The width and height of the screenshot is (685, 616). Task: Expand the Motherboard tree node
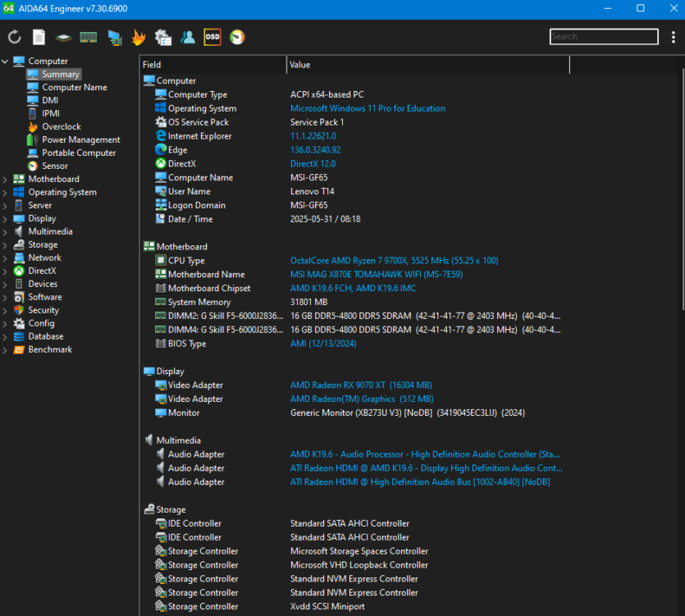5,180
